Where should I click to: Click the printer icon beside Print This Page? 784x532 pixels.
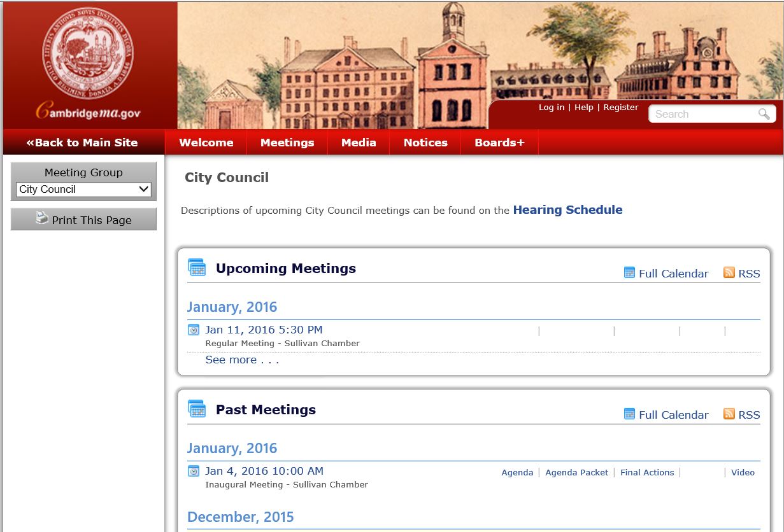(x=42, y=218)
